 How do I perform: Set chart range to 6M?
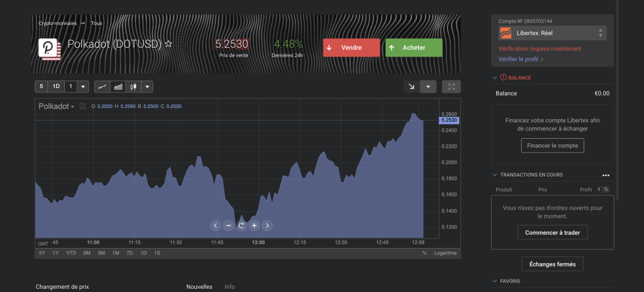(x=87, y=253)
